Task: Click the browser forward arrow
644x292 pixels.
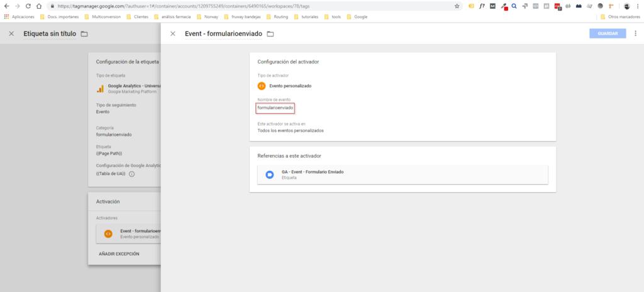Action: pos(17,6)
